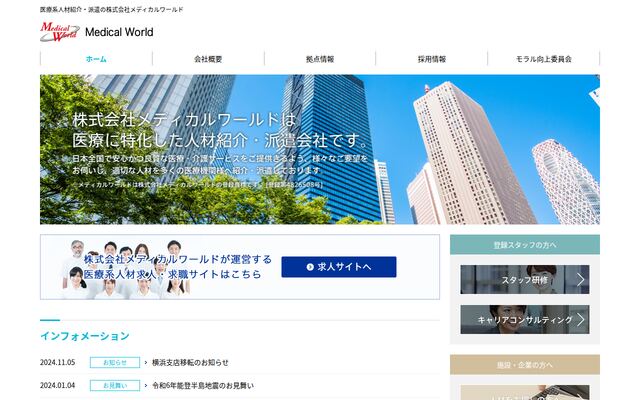Click the Medical World text beside logo

(119, 32)
